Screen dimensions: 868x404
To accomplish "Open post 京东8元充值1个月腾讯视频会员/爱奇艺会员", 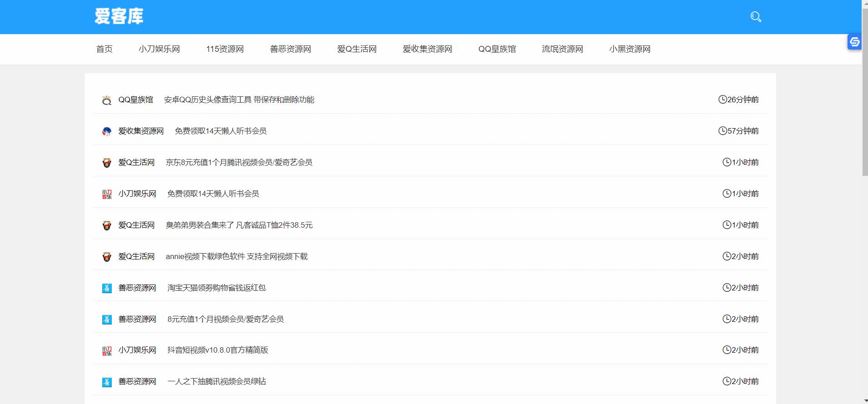I will click(239, 162).
